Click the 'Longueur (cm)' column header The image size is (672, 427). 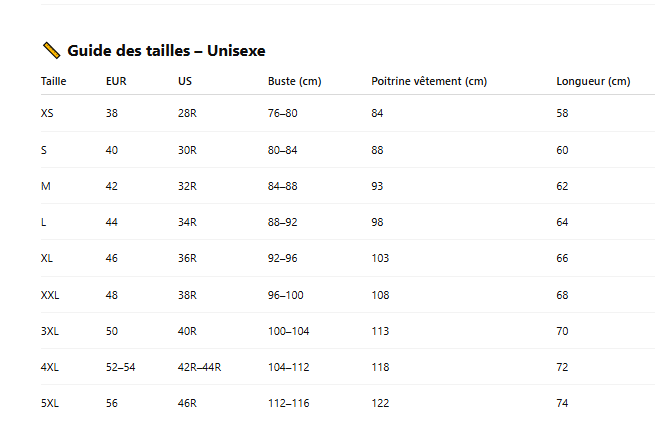point(593,81)
